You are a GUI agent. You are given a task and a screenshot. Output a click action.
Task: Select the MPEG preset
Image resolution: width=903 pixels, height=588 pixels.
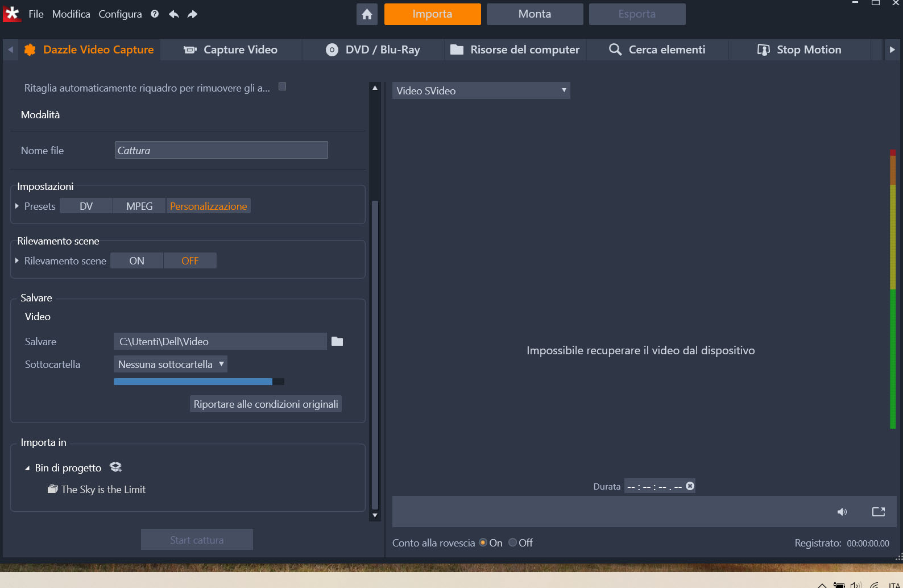(x=139, y=206)
